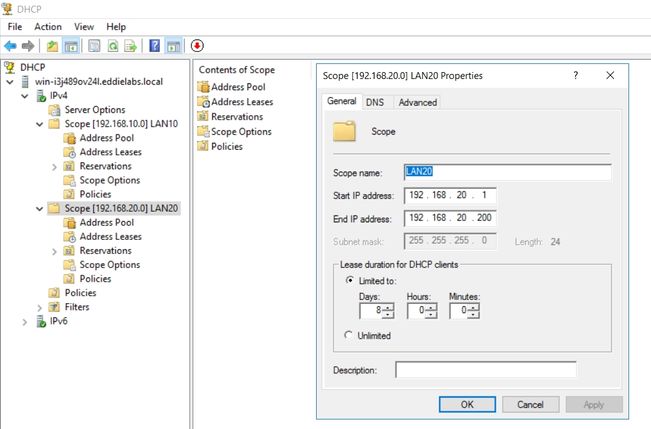Select the IPv4 node in tree
The image size is (651, 429).
coord(59,96)
